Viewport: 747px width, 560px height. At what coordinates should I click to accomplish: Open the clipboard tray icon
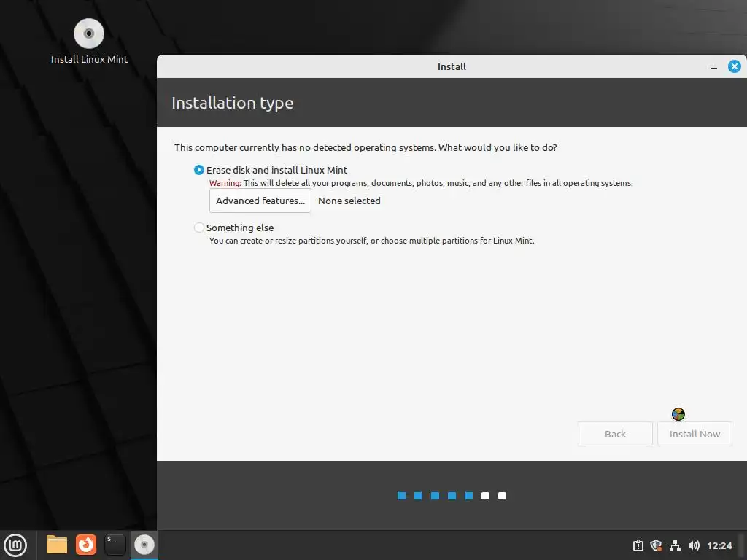click(x=638, y=545)
